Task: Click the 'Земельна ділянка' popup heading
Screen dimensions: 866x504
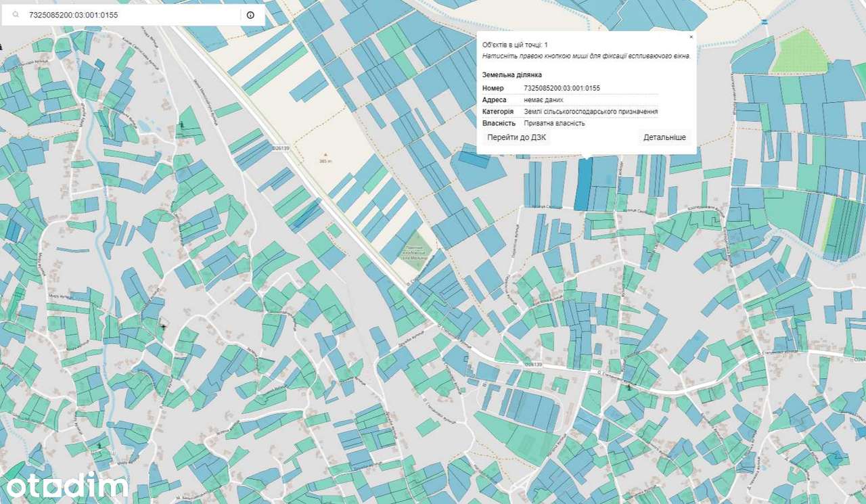Action: point(512,74)
